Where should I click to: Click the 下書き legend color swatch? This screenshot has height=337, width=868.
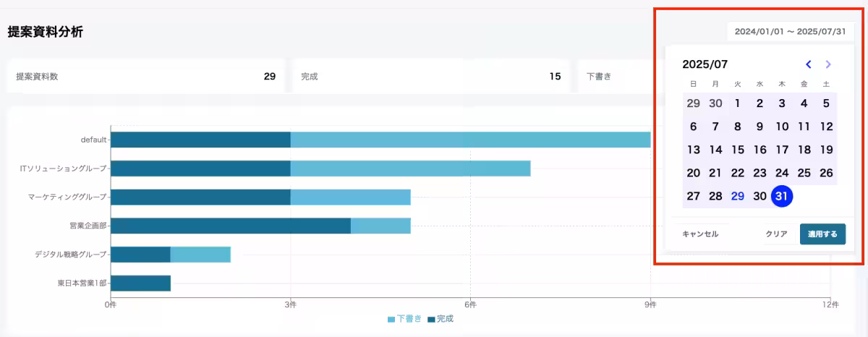[391, 319]
